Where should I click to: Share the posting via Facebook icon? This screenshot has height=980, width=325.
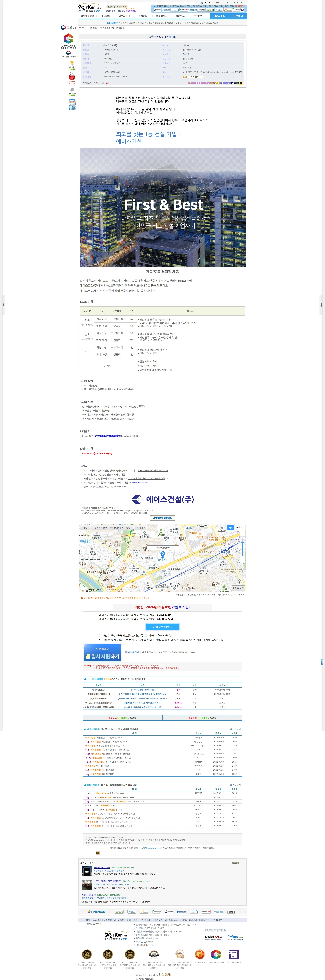tap(237, 83)
